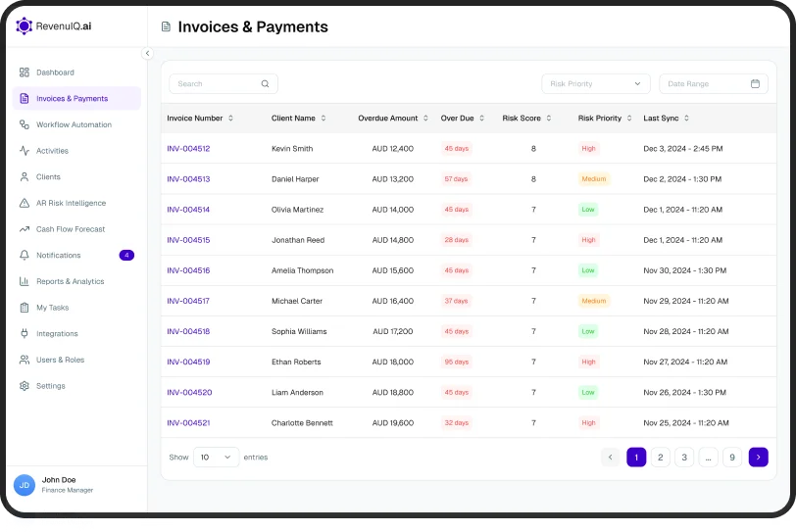Screen dimensions: 796x532
Task: Click the AR Risk Intelligence warning icon
Action: pos(25,203)
